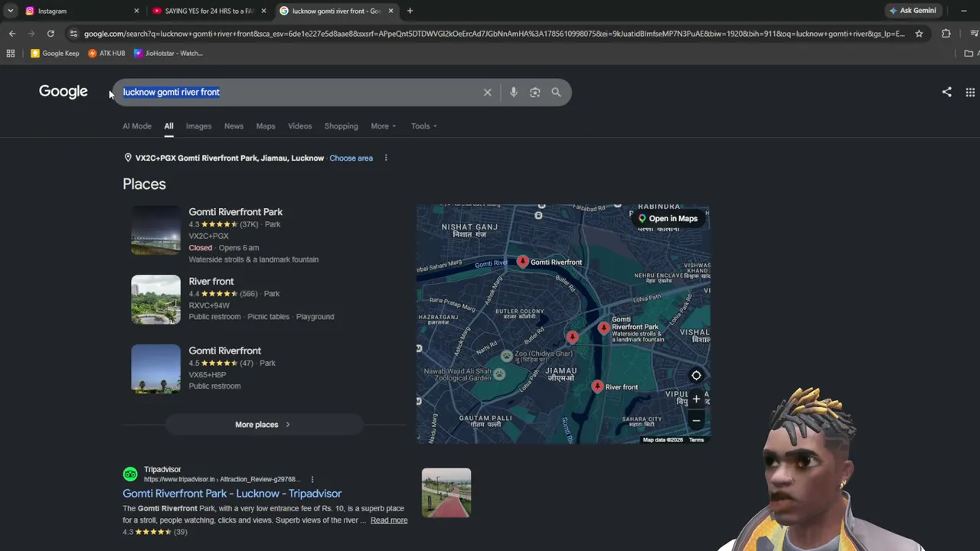The width and height of the screenshot is (980, 551).
Task: Open the Gomti Riverfront Park place title
Action: (236, 212)
